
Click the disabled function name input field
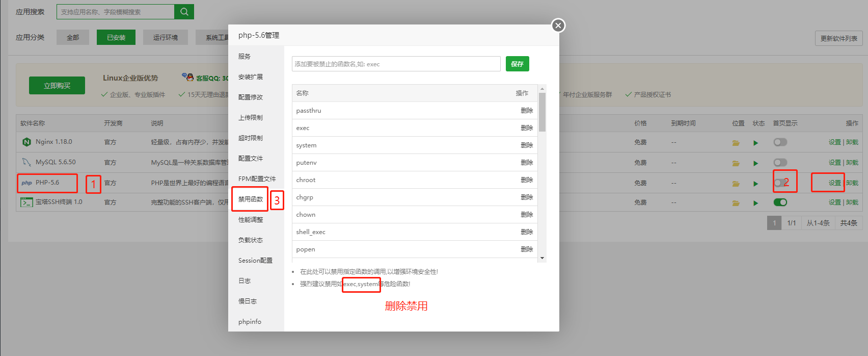396,64
